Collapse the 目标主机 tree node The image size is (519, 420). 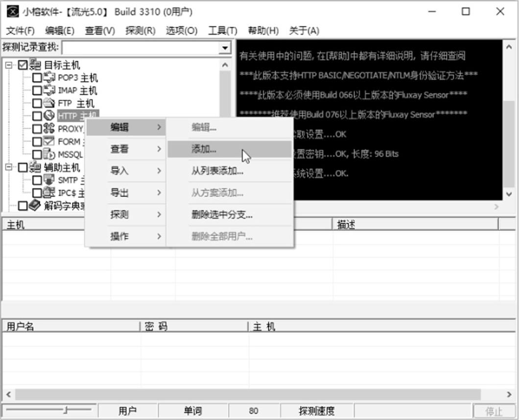(9, 65)
